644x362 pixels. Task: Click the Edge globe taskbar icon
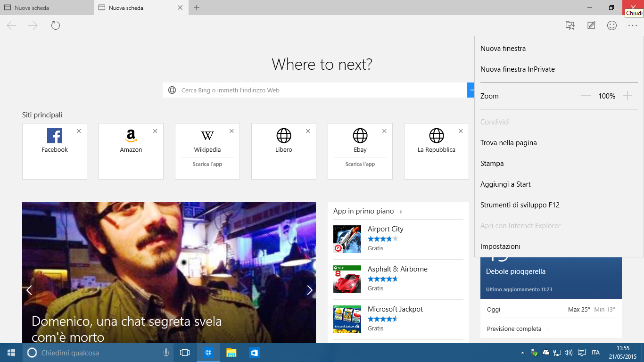pyautogui.click(x=208, y=353)
